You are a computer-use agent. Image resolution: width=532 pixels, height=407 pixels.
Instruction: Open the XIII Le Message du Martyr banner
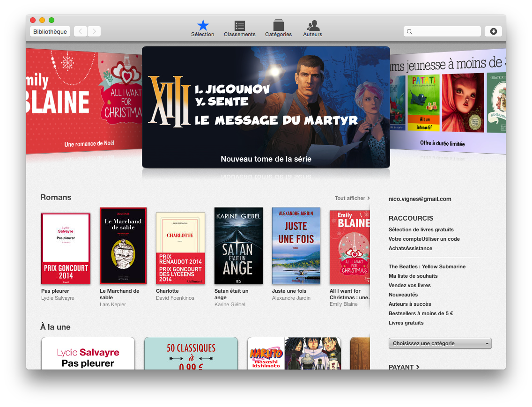coord(266,107)
